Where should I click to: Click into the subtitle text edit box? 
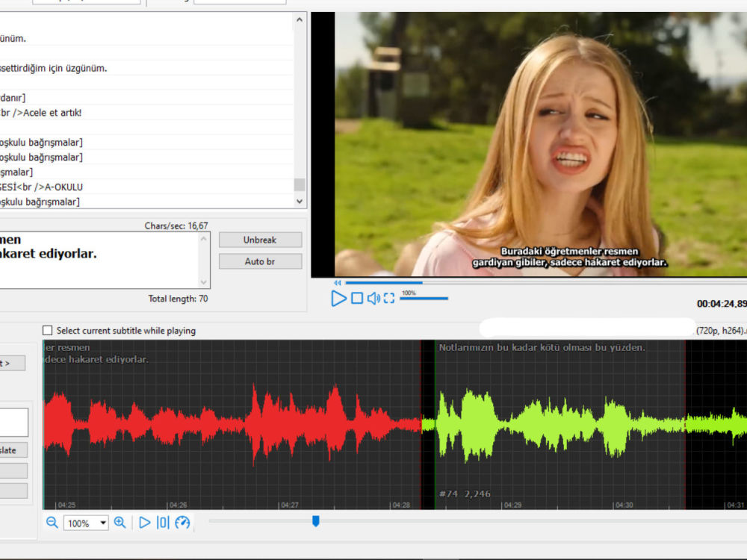pyautogui.click(x=100, y=260)
